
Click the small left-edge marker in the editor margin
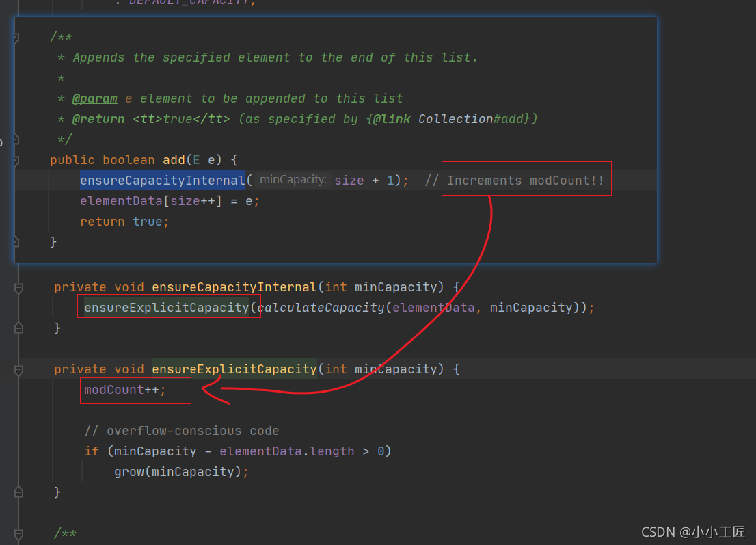click(3, 142)
